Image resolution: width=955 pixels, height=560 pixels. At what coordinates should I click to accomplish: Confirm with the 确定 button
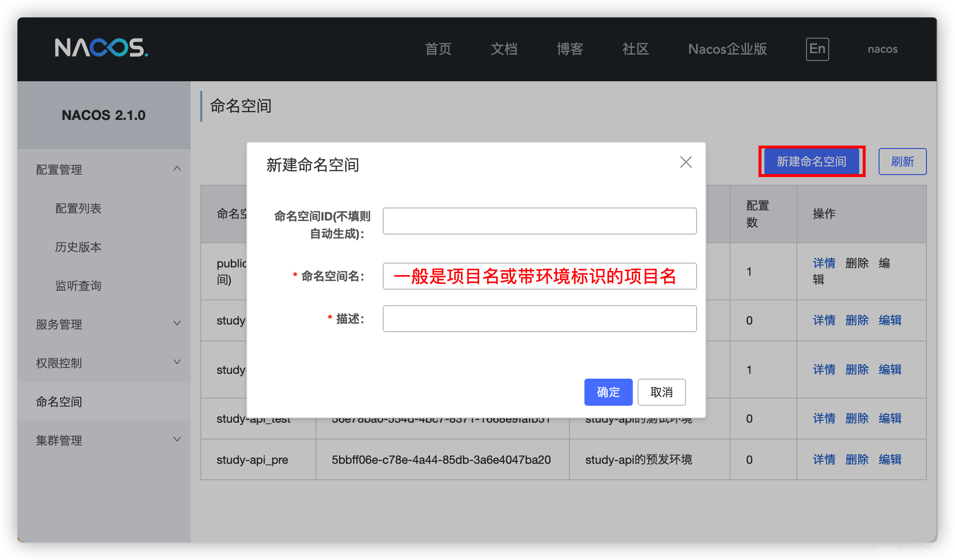(608, 392)
